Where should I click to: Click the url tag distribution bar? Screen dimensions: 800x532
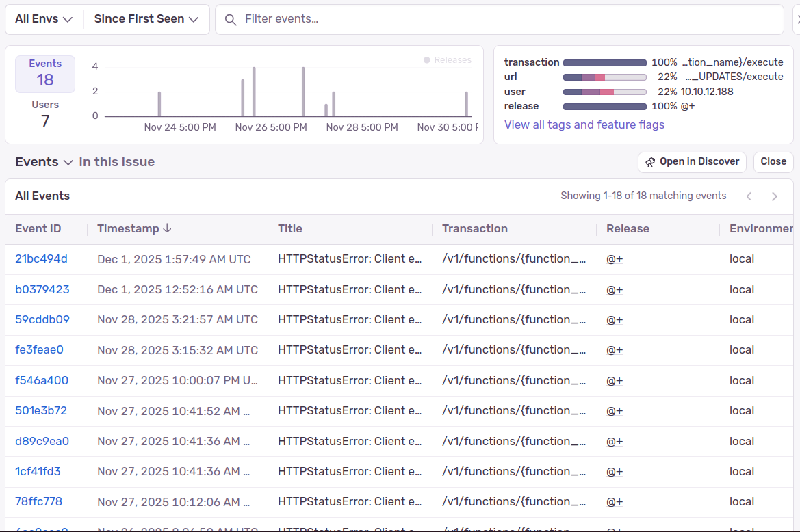tap(604, 77)
